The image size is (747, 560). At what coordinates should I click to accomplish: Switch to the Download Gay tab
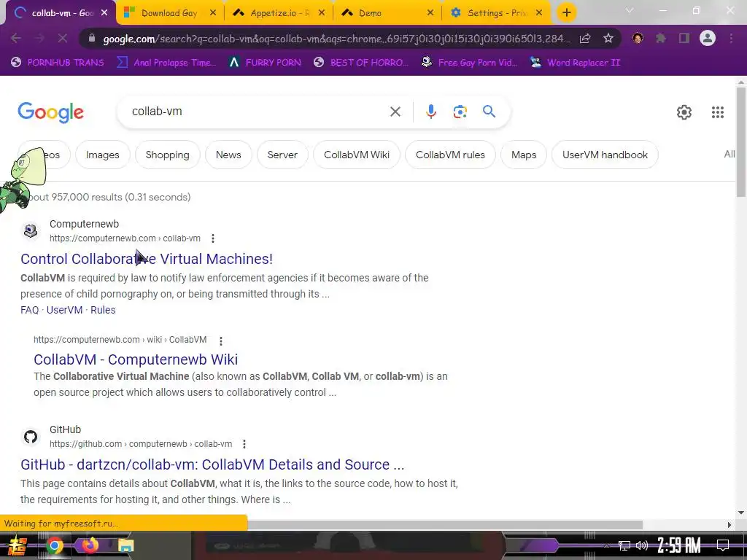[169, 13]
